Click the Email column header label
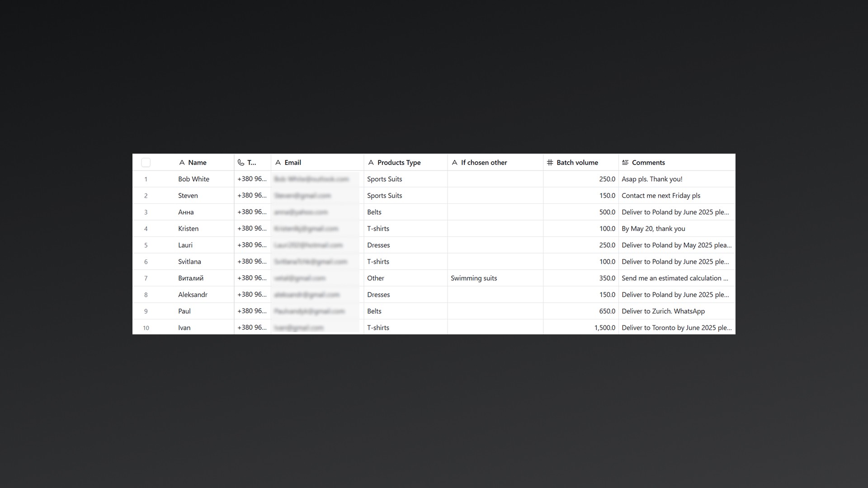 coord(292,163)
